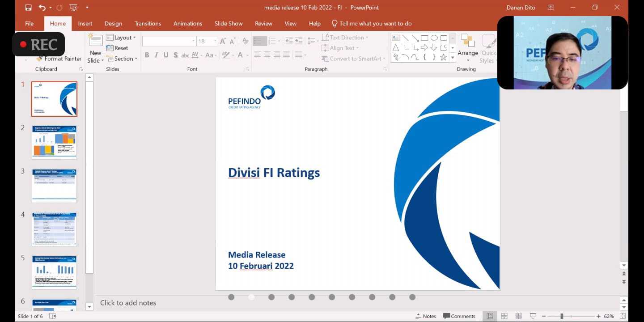Viewport: 644px width, 322px height.
Task: Toggle the Notes pane in status bar
Action: (426, 316)
